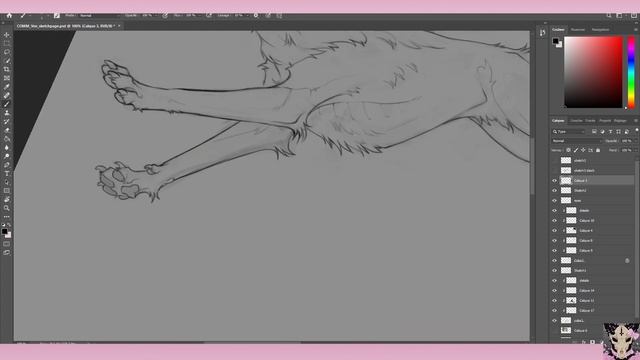Select the Pen tool
The width and height of the screenshot is (640, 360).
click(x=7, y=165)
